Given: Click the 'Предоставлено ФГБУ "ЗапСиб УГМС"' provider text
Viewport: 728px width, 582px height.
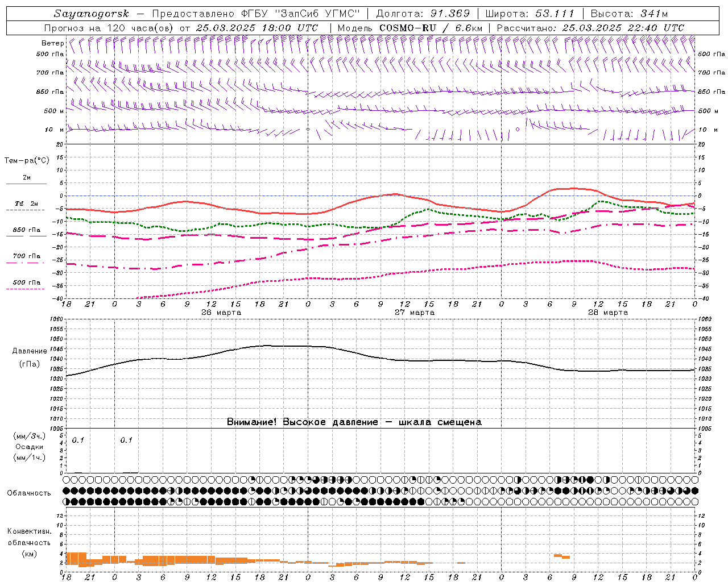Looking at the screenshot, I should point(257,14).
